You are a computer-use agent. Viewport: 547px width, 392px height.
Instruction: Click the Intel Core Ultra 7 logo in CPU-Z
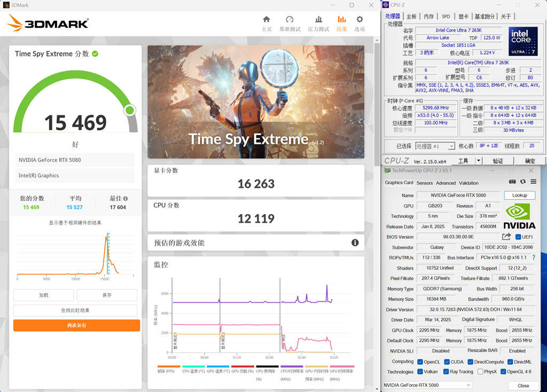523,42
